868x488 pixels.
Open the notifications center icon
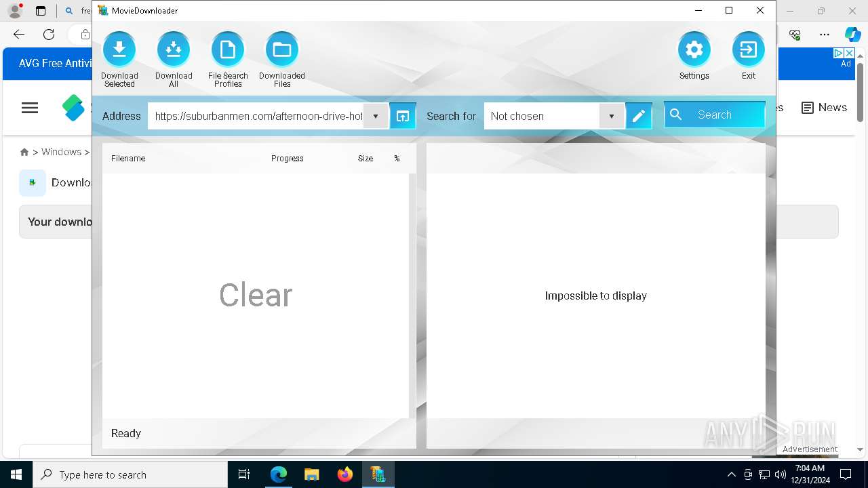click(x=846, y=474)
